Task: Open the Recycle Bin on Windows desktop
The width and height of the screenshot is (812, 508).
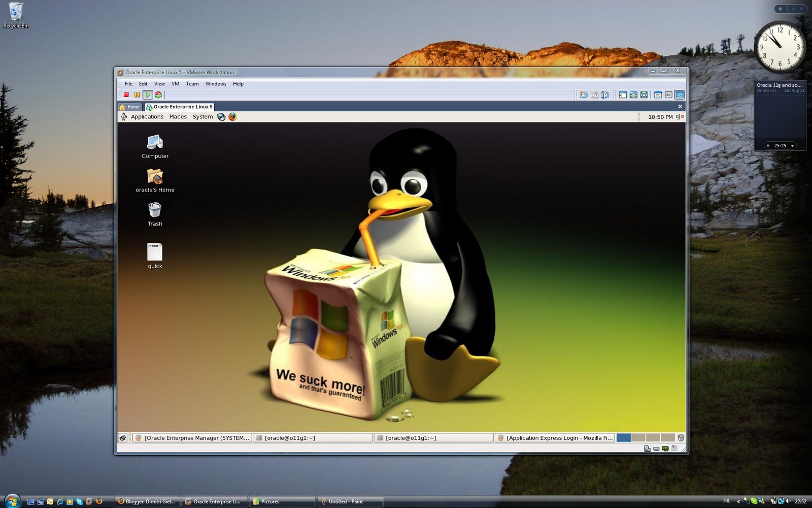Action: 16,15
